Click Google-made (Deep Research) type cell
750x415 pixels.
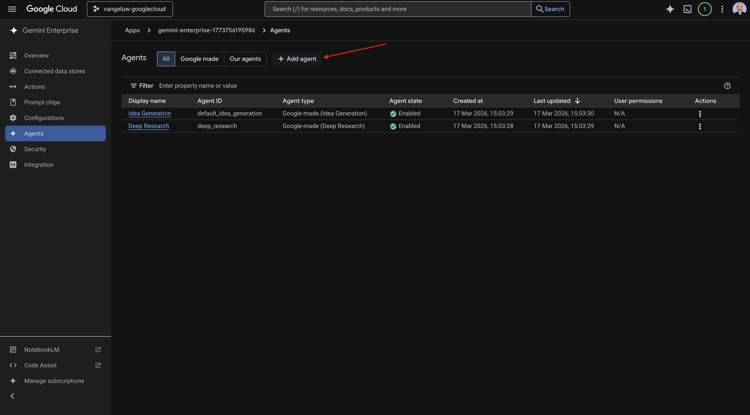point(324,126)
